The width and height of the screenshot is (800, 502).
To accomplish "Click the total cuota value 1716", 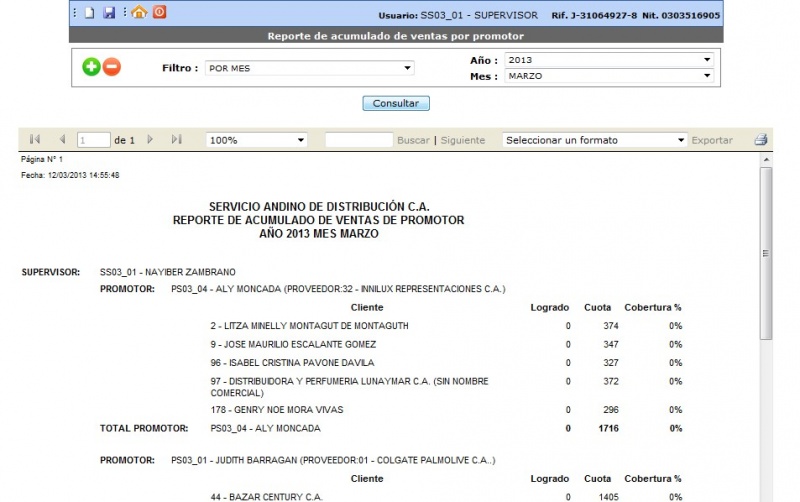I will [608, 429].
